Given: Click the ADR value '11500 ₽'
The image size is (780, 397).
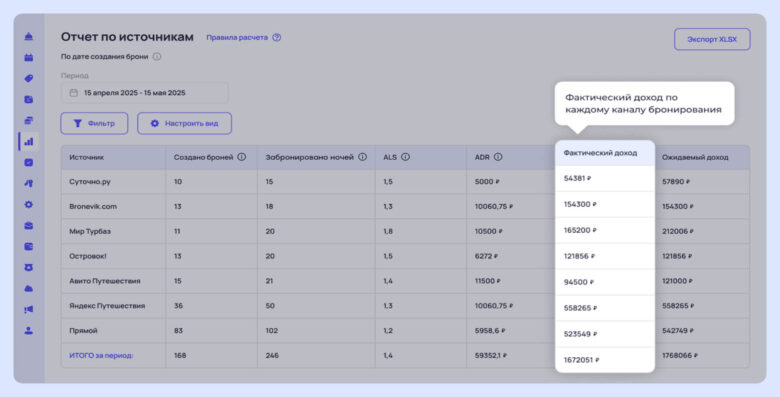Looking at the screenshot, I should pyautogui.click(x=488, y=281).
